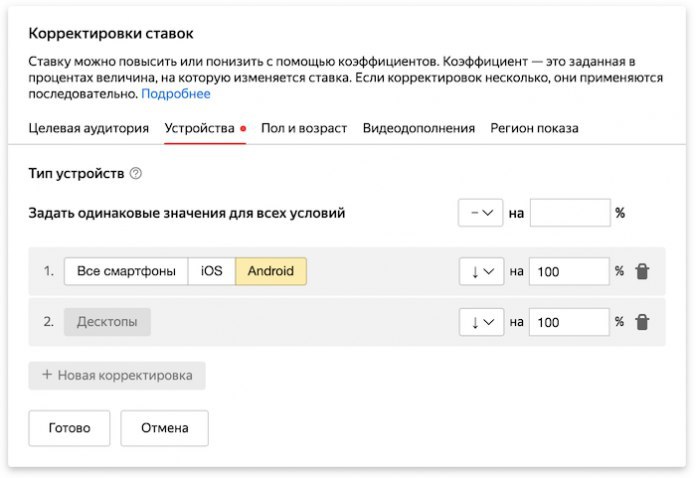Select the iOS device option
696x478 pixels.
point(212,271)
